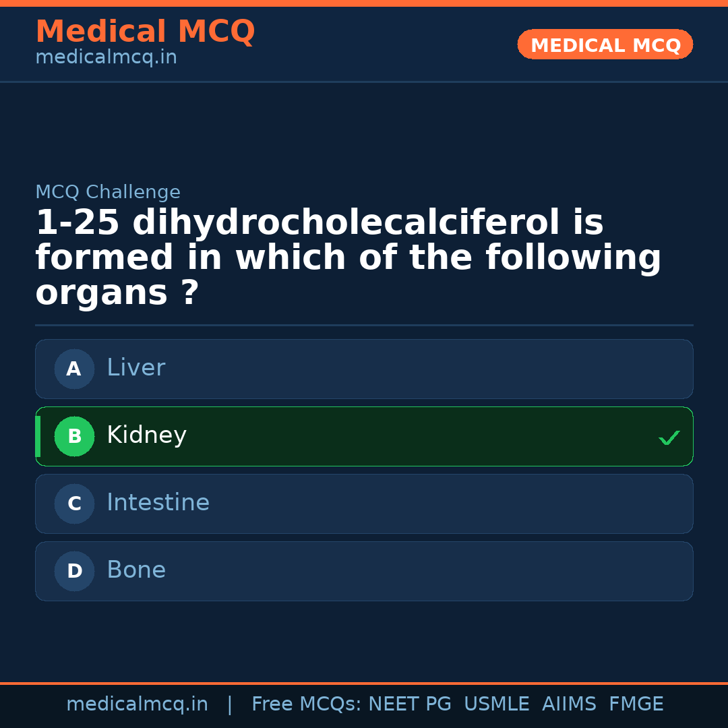Click the circular B option badge
This screenshot has height=728, width=728.
pyautogui.click(x=74, y=436)
